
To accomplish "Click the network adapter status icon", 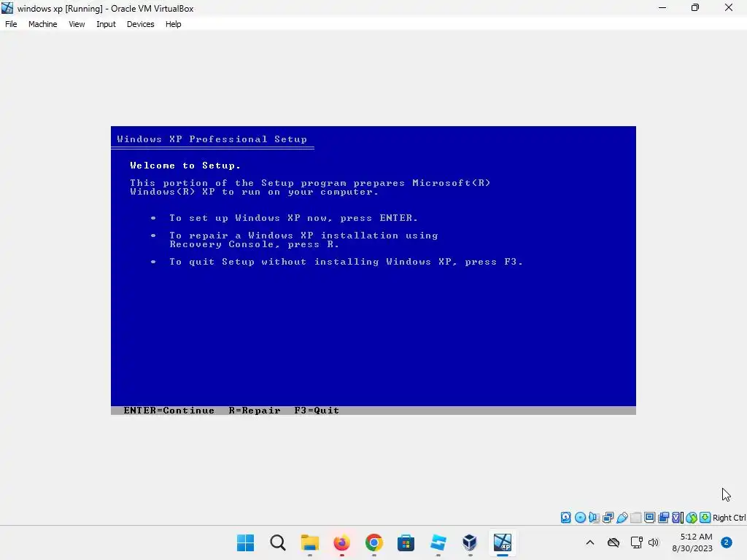I will tap(608, 518).
